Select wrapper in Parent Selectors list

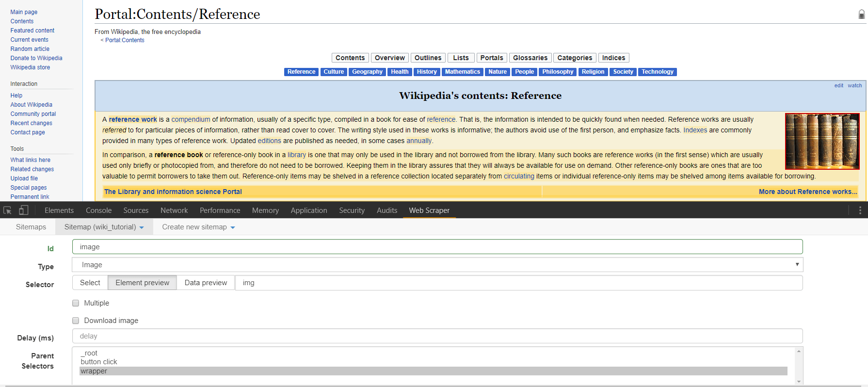click(434, 371)
